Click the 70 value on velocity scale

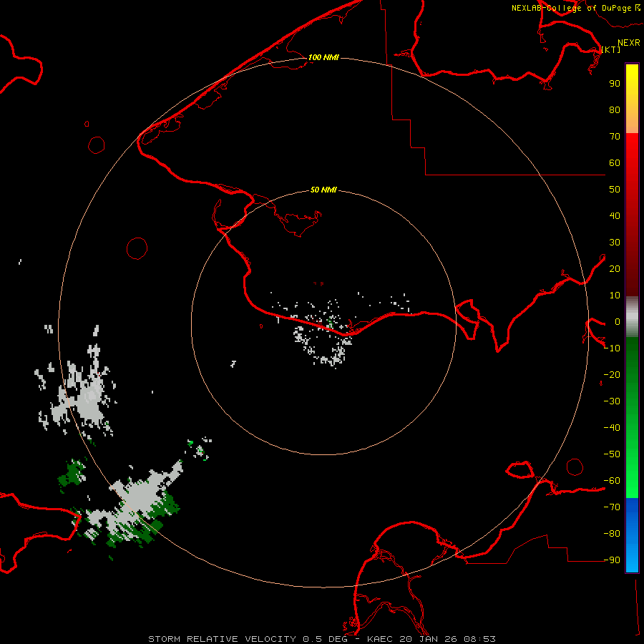(x=615, y=137)
